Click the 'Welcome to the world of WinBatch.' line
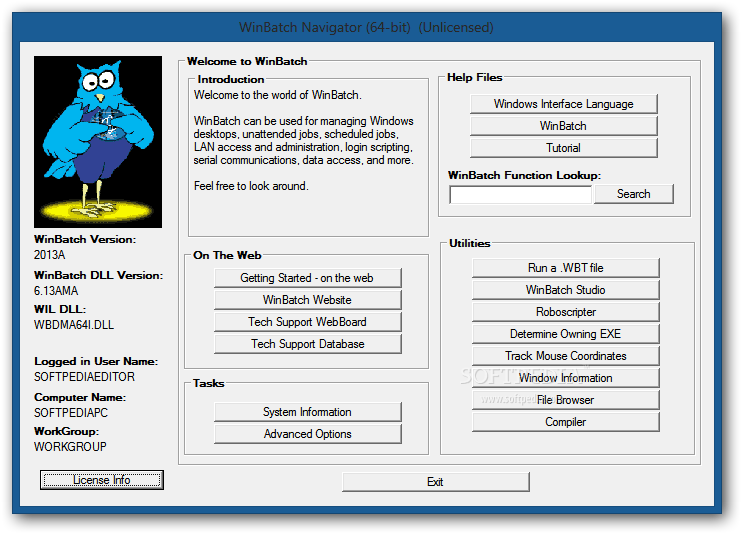 point(277,95)
